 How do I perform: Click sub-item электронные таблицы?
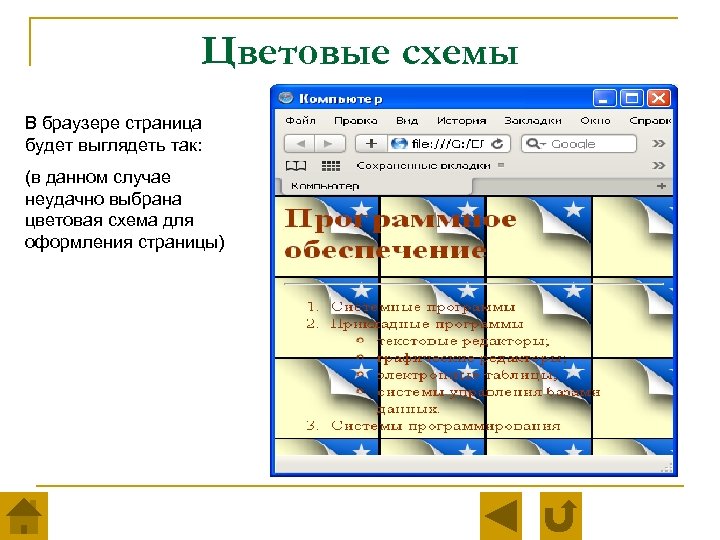(x=467, y=375)
